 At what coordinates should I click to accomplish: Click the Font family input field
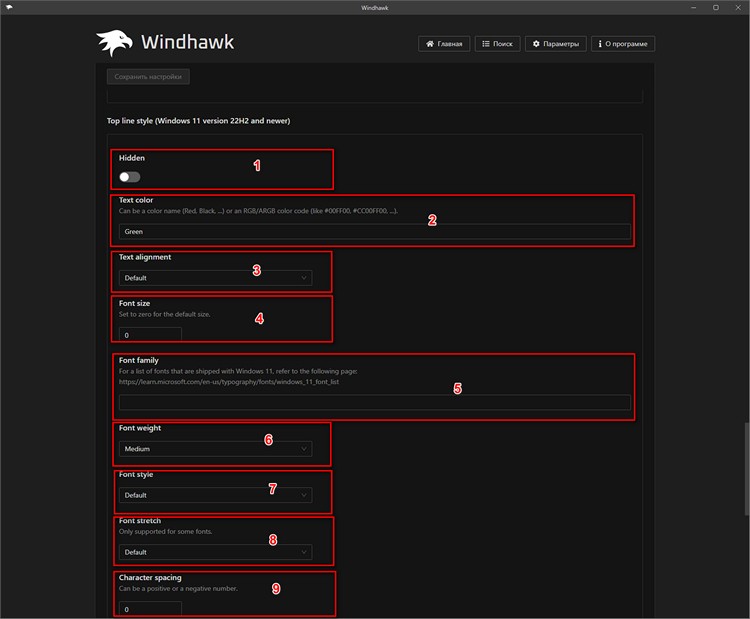tap(375, 402)
